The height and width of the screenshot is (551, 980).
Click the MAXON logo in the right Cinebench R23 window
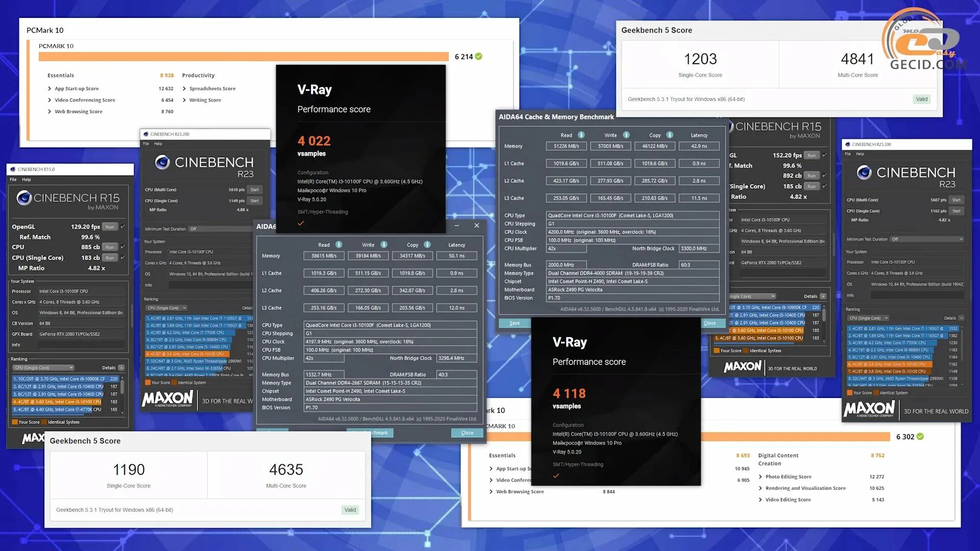pyautogui.click(x=869, y=410)
